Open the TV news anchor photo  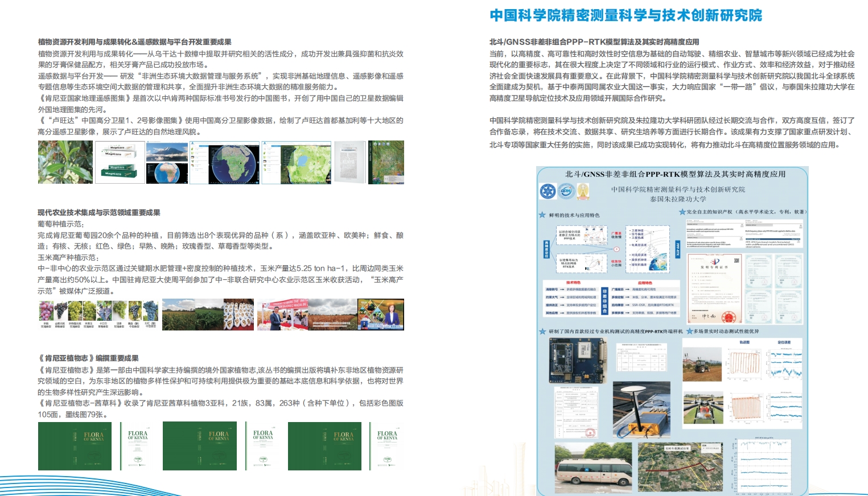point(381,315)
